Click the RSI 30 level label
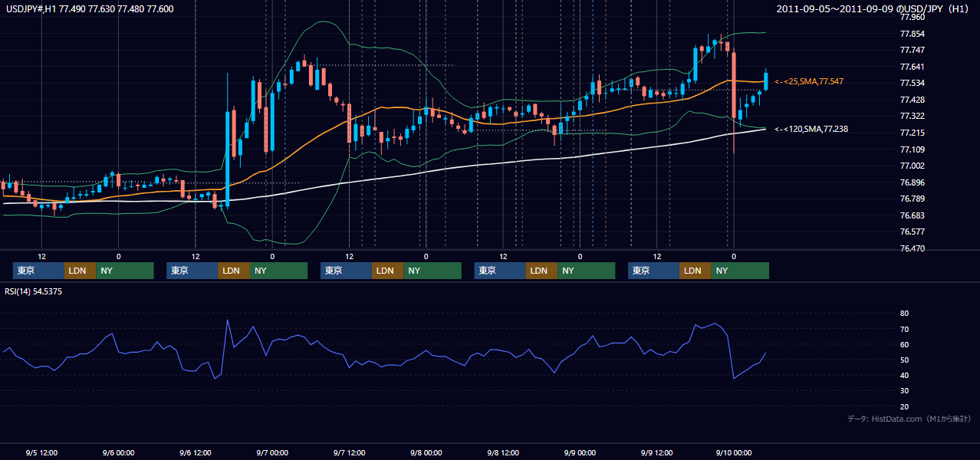The height and width of the screenshot is (460, 980). pyautogui.click(x=904, y=390)
